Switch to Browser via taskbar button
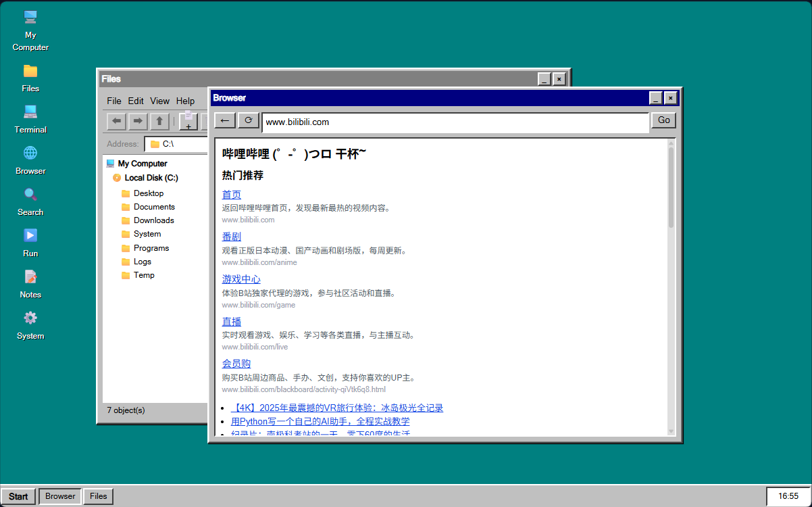The image size is (812, 507). click(x=60, y=496)
